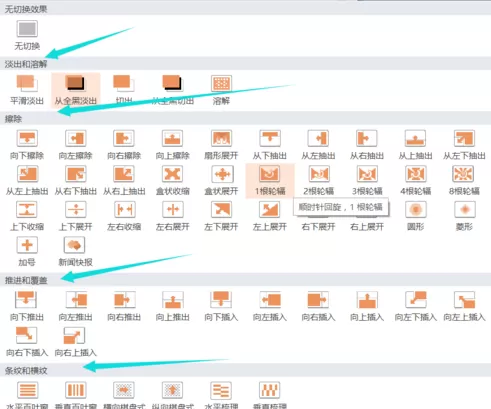
Task: Select 向左擦除 wipe left effect
Action: (76, 145)
